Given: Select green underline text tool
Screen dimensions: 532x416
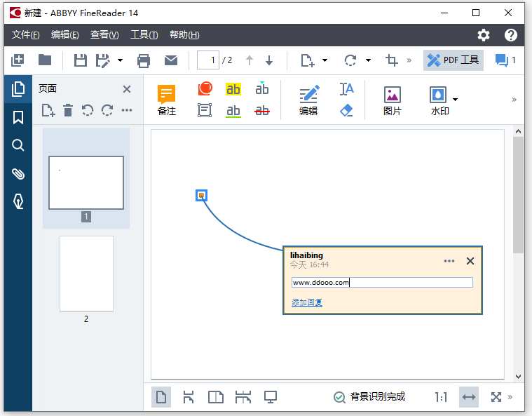Looking at the screenshot, I should point(233,111).
